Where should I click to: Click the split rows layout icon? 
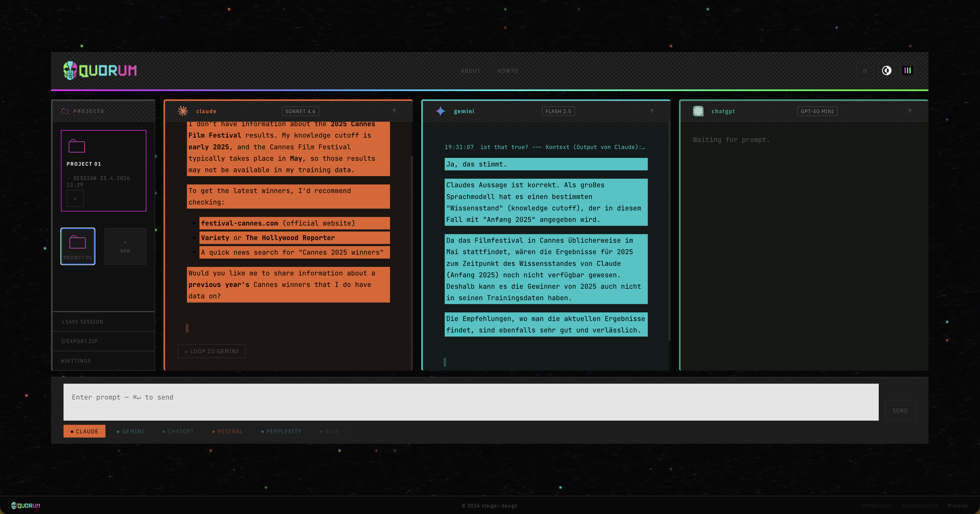(x=865, y=71)
